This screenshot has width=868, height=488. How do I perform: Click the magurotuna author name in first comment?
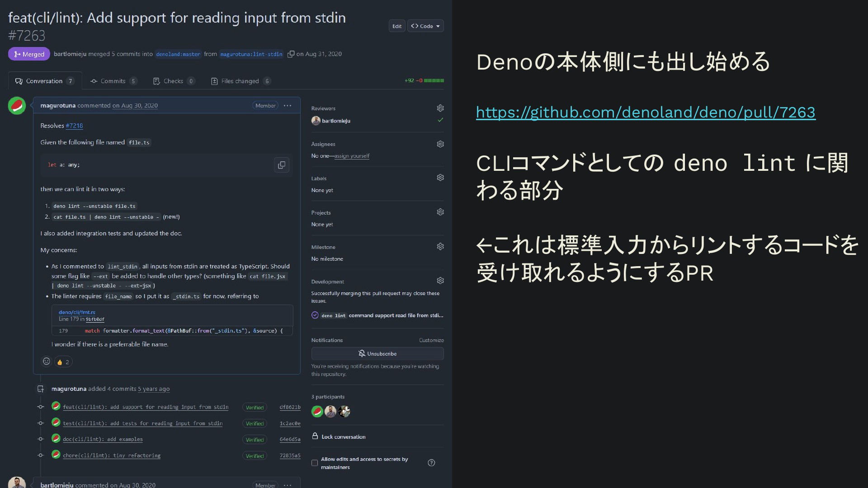coord(58,106)
